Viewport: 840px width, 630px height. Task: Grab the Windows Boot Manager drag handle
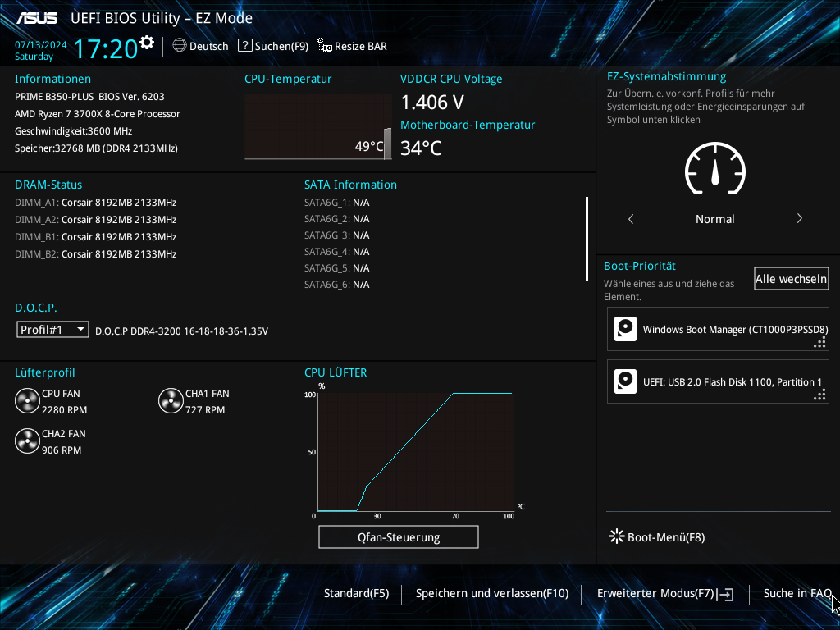(x=819, y=343)
